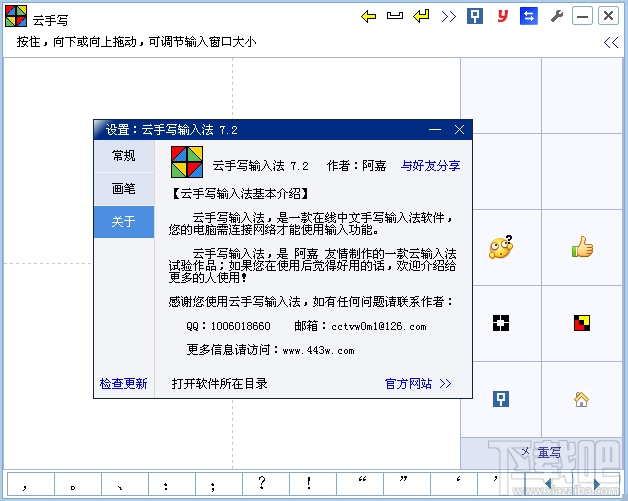Click the 云手写 app logo in the title bar
The image size is (628, 501).
point(16,16)
